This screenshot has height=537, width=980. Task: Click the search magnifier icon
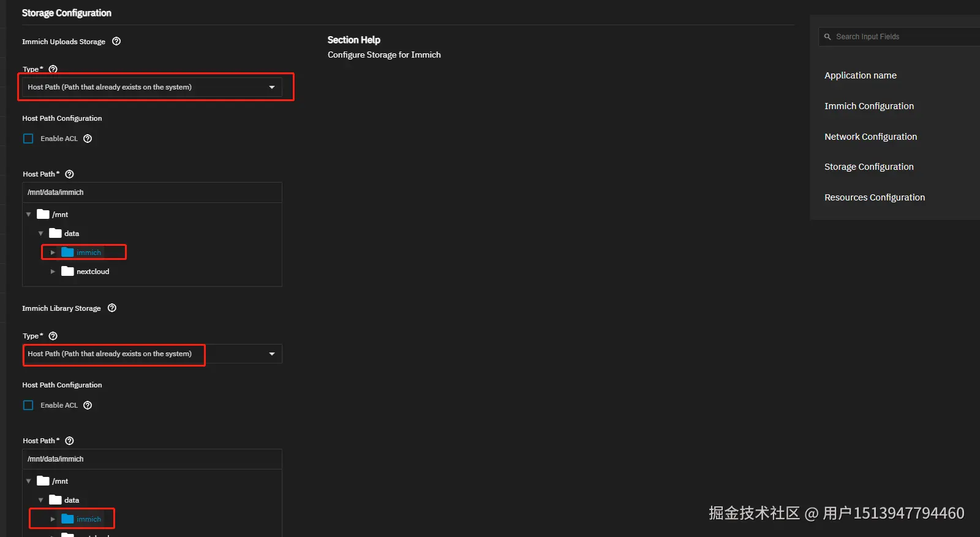pos(827,37)
